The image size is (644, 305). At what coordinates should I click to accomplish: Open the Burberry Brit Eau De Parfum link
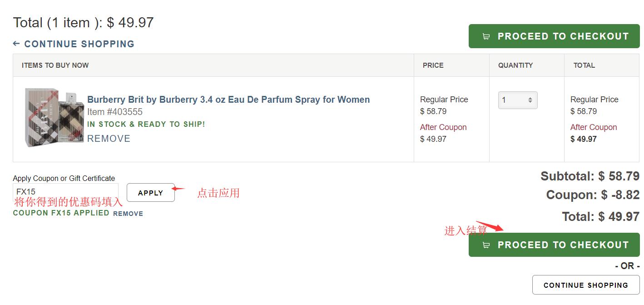(228, 100)
